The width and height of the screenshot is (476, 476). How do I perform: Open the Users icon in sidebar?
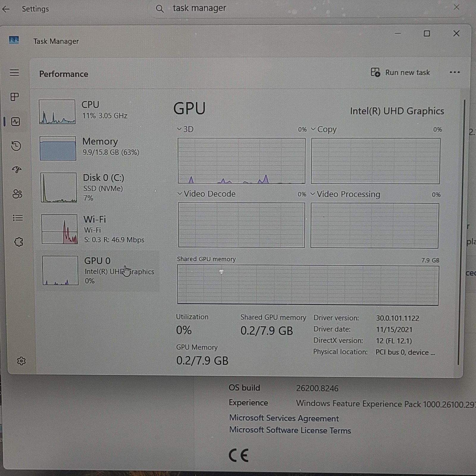tap(17, 194)
